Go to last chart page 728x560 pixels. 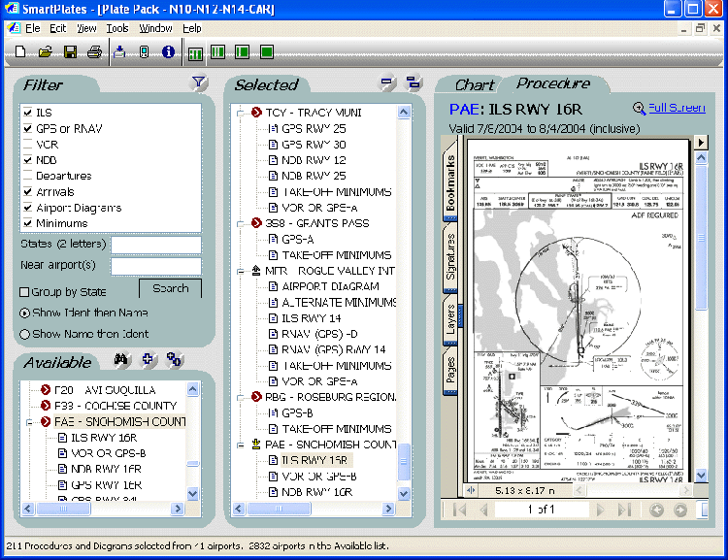coord(624,510)
